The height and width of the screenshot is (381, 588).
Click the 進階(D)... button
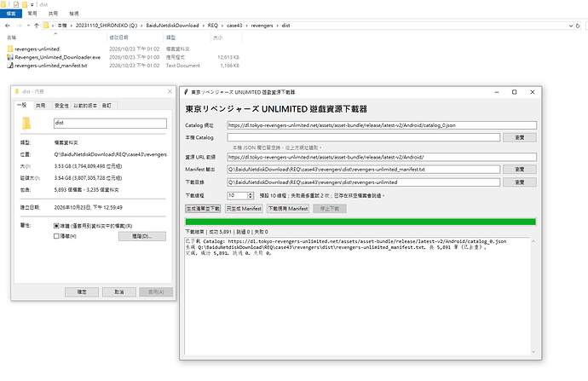(x=142, y=236)
